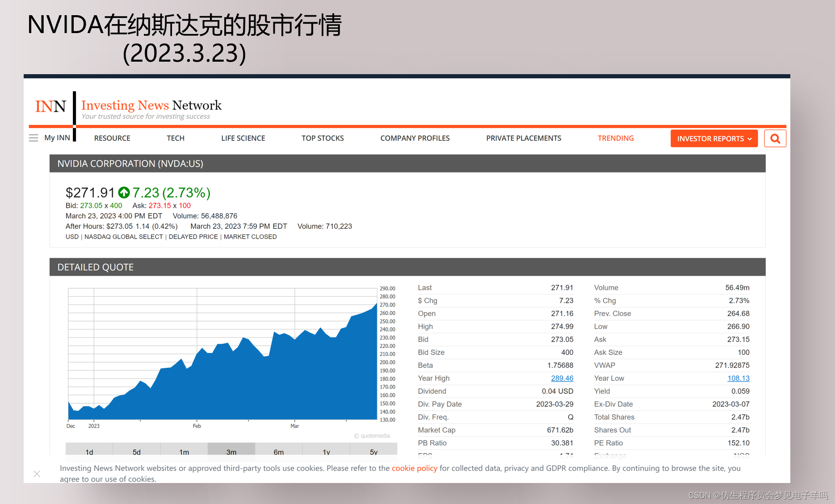Click the quotemedia chart credit
Viewport: 835px width, 504px height.
point(372,436)
